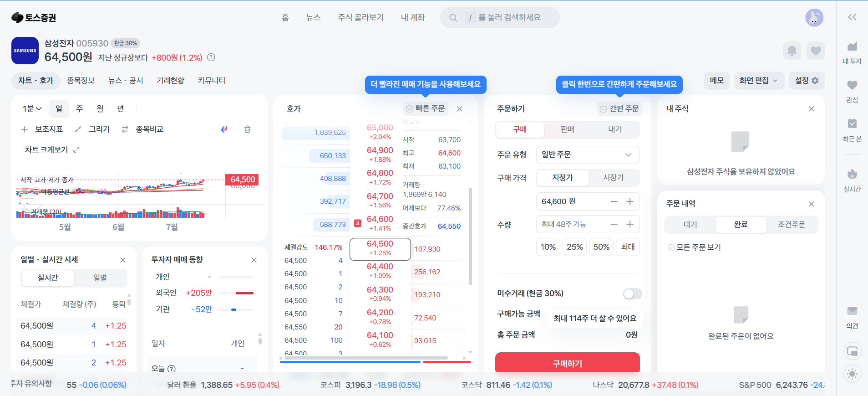This screenshot has height=396, width=868.
Task: Open 관심 heart in sidebar
Action: 852,91
